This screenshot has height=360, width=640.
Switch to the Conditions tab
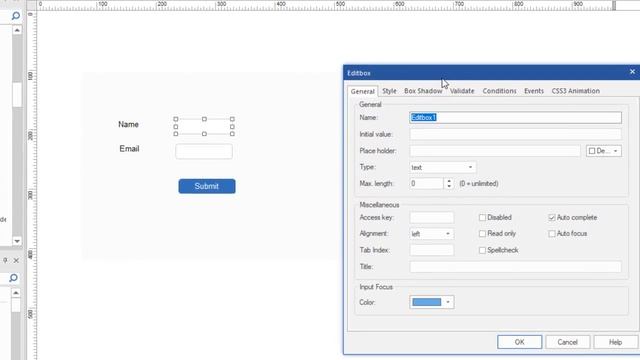click(499, 91)
